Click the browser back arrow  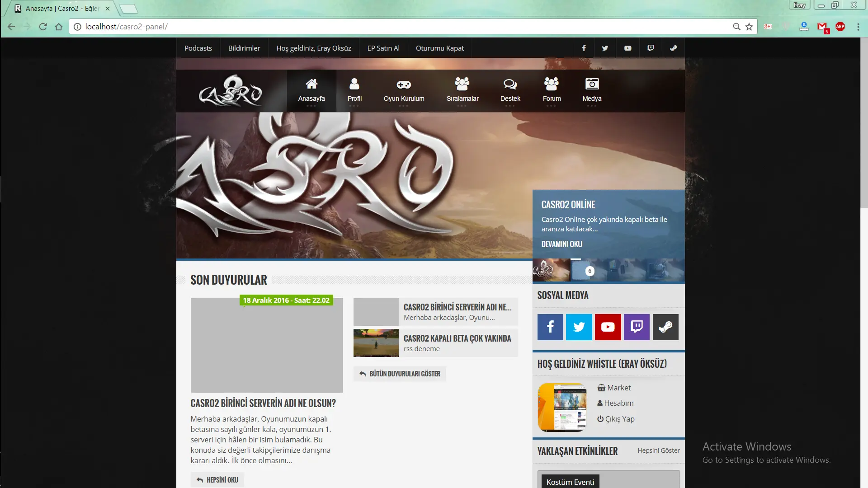point(11,27)
